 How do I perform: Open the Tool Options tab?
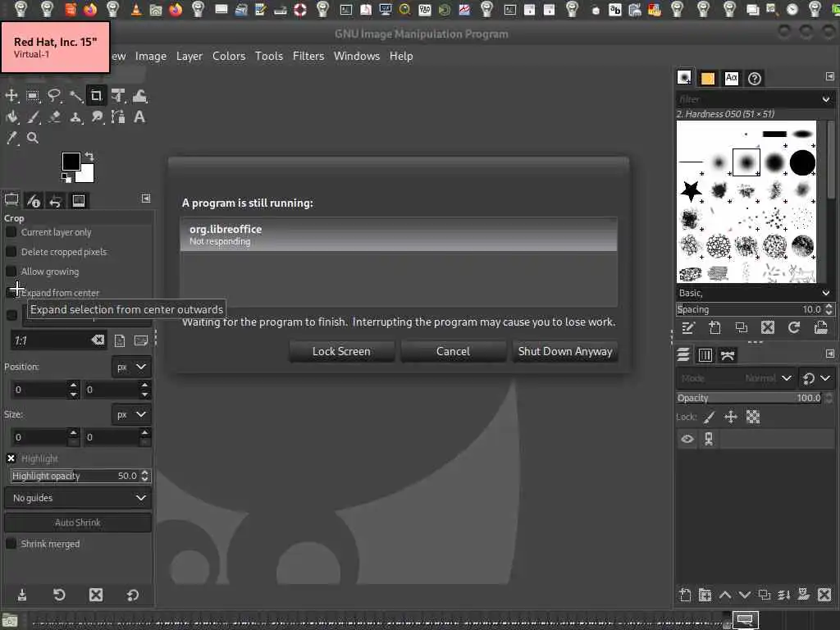pyautogui.click(x=11, y=200)
